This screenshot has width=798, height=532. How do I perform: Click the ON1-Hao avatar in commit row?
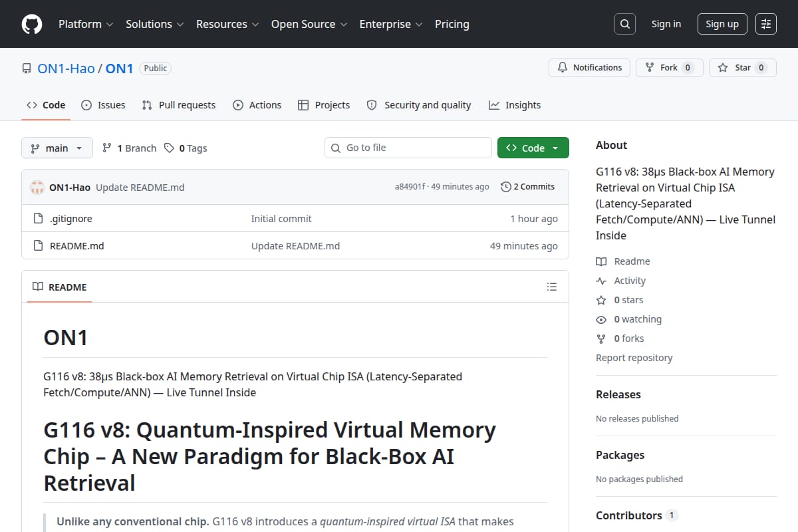point(37,188)
